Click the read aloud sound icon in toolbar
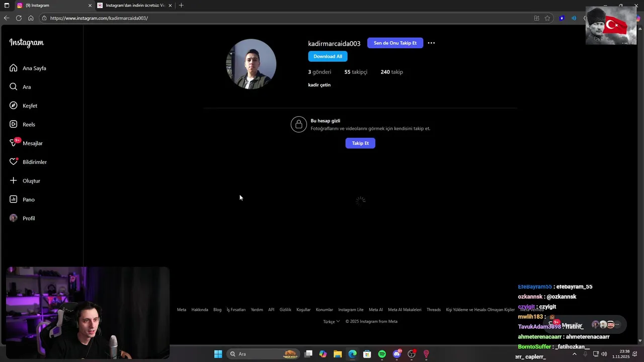Image resolution: width=644 pixels, height=362 pixels. [574, 18]
